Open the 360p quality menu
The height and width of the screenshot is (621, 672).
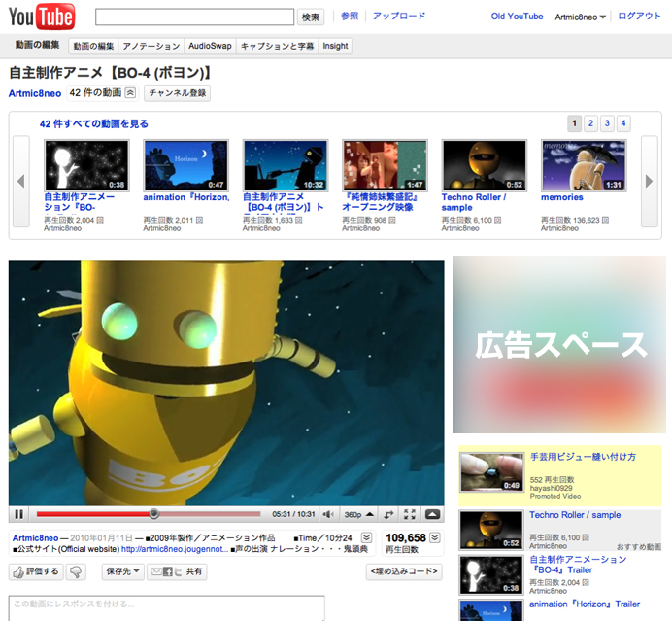tap(359, 514)
